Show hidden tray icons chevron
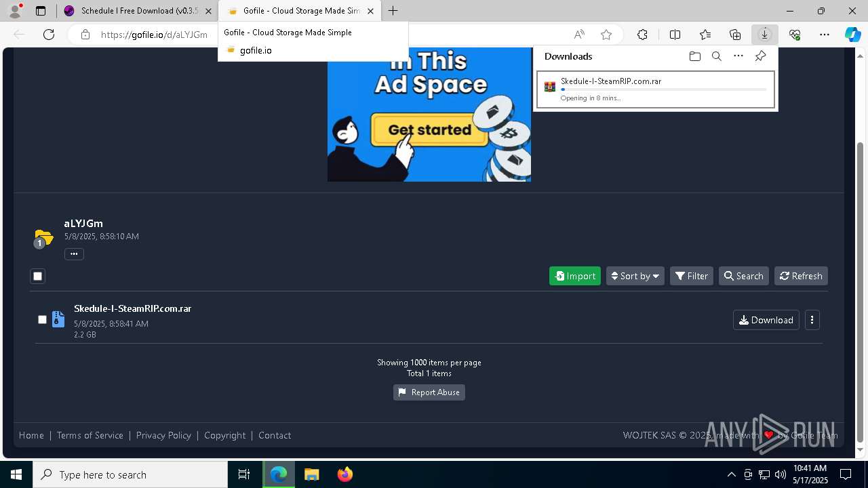868x488 pixels. (731, 474)
